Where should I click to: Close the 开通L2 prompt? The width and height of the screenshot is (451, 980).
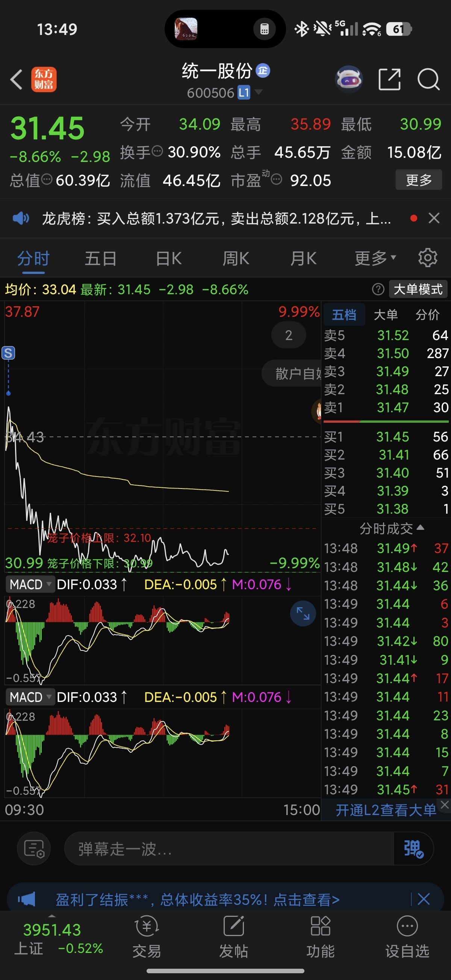(x=445, y=804)
